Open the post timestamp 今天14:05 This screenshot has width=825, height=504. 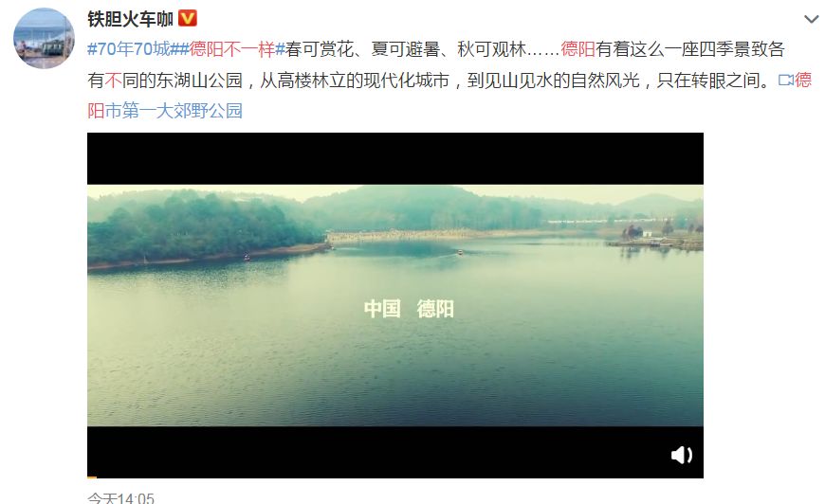(121, 497)
